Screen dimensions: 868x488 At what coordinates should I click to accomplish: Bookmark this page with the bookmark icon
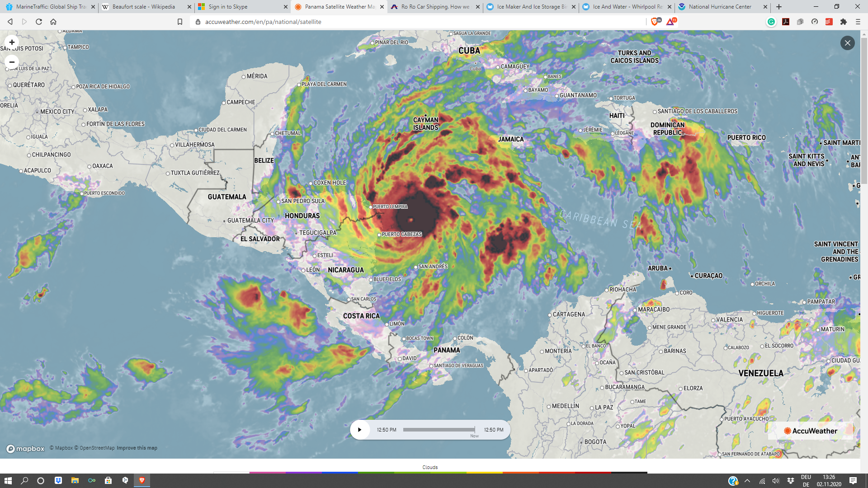(180, 22)
